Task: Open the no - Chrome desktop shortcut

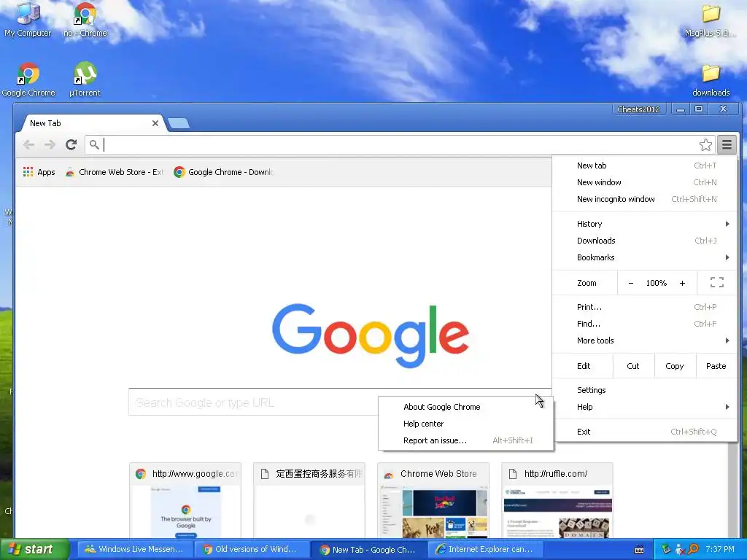Action: pos(85,20)
